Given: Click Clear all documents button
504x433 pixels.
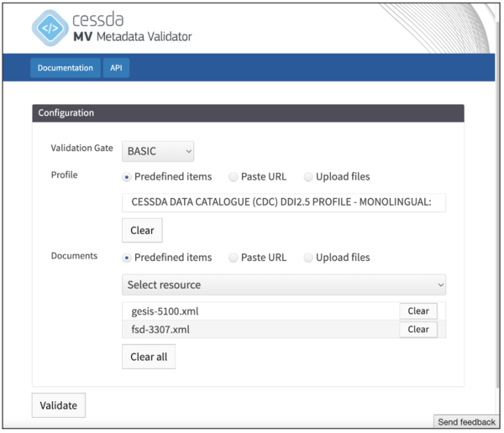Looking at the screenshot, I should [149, 357].
